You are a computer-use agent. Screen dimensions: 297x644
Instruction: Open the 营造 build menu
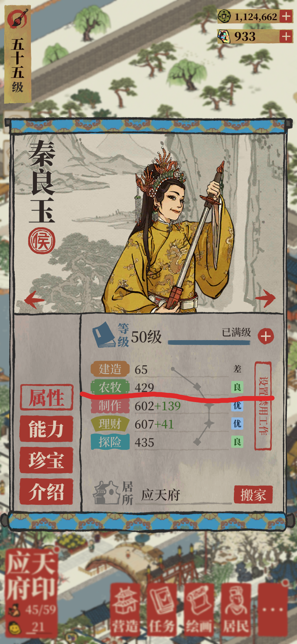(125, 609)
